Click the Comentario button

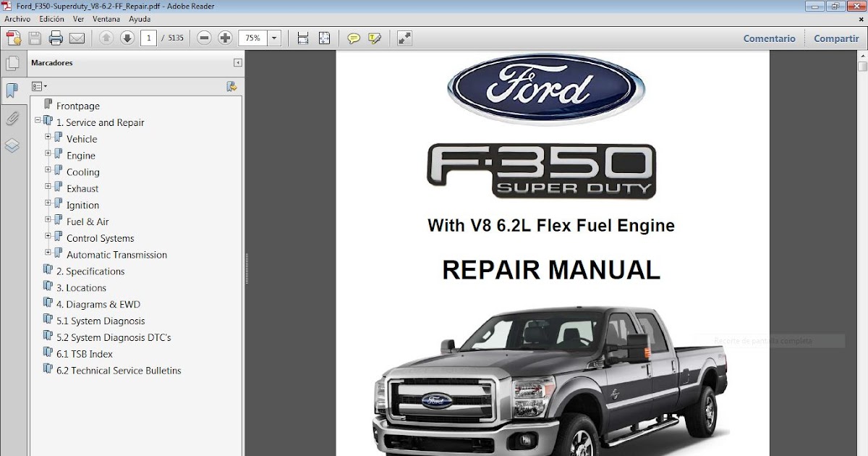(769, 38)
